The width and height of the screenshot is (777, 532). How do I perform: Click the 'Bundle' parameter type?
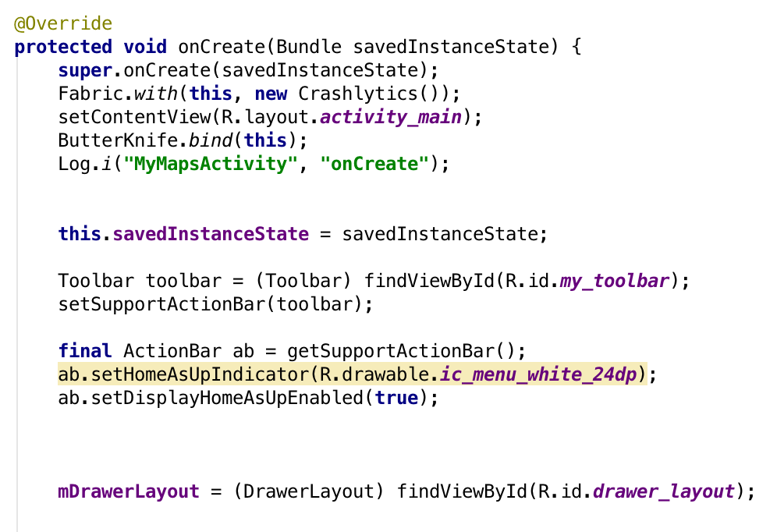click(x=309, y=47)
